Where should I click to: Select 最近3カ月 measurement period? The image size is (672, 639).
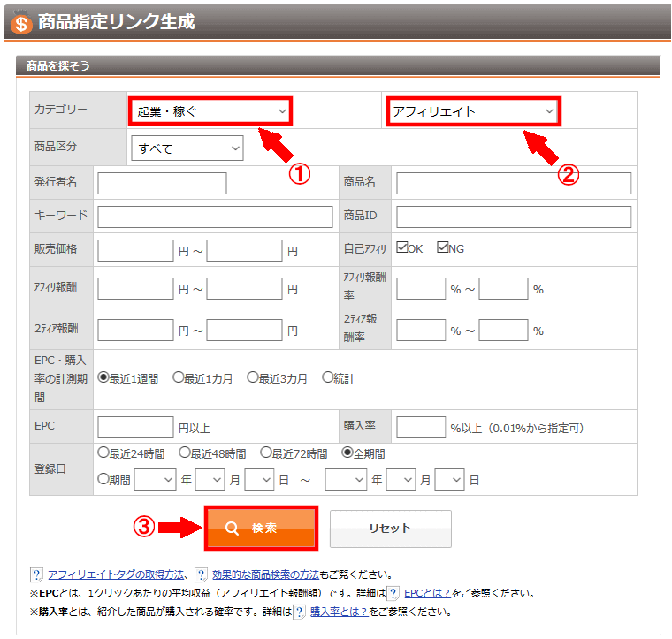point(252,377)
